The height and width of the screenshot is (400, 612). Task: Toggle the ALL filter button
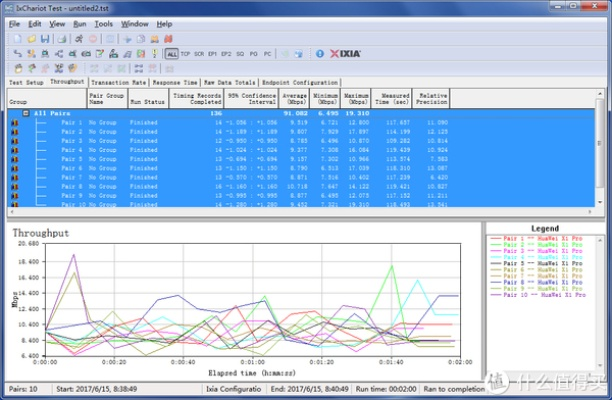pyautogui.click(x=172, y=52)
